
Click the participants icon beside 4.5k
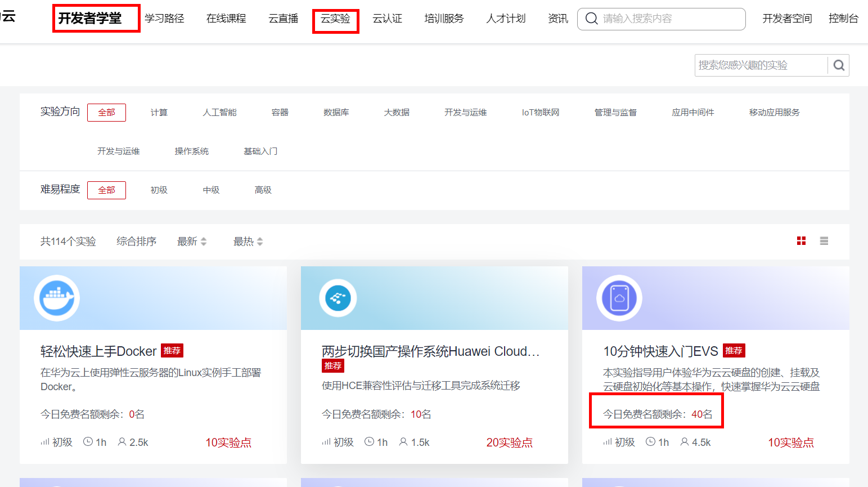685,442
